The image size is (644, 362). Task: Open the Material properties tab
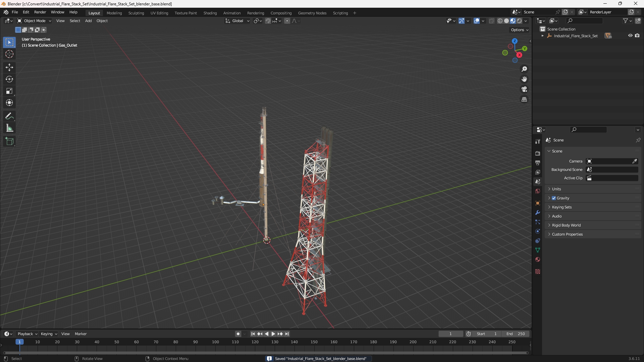(538, 259)
